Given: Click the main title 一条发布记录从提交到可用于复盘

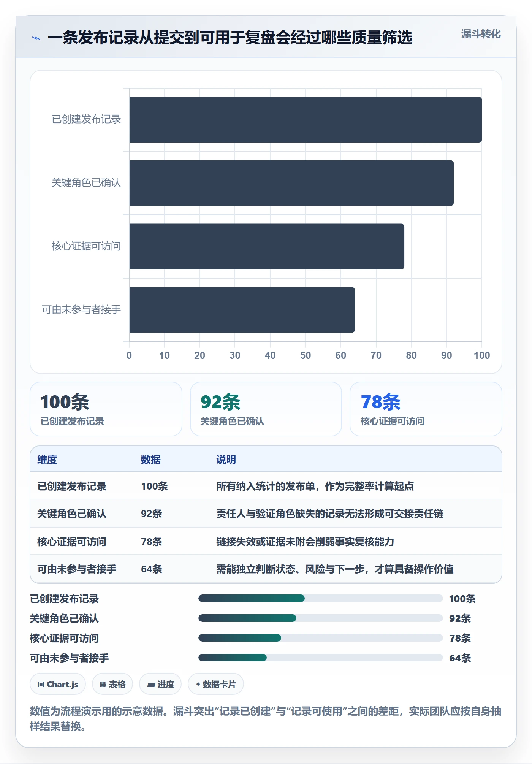Looking at the screenshot, I should pos(230,38).
